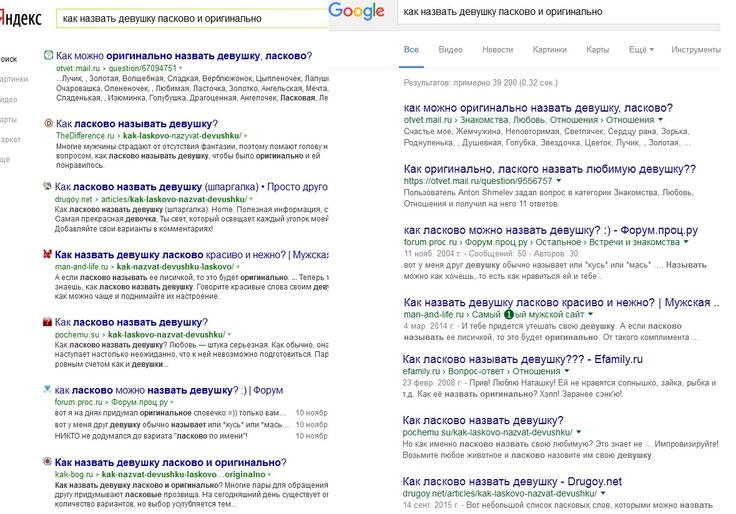The image size is (736, 514).
Task: Click the forum.proc.ru favicon in Yandex results
Action: click(x=49, y=391)
